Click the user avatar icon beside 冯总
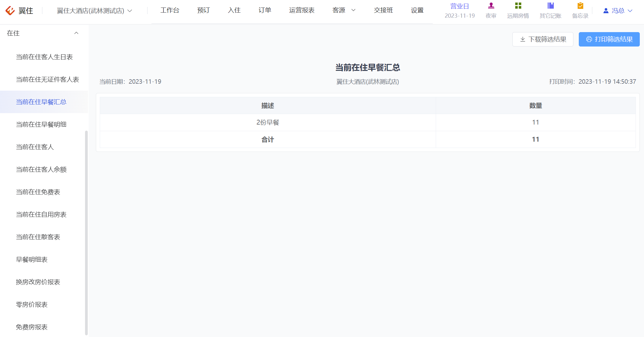The height and width of the screenshot is (337, 644). (606, 11)
